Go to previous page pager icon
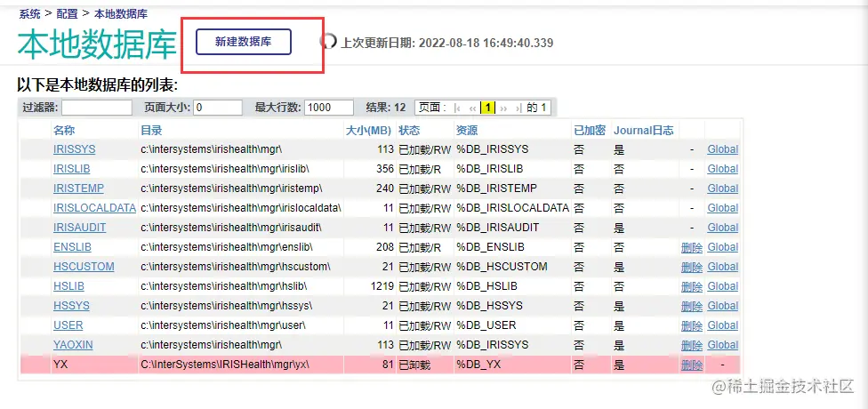 click(473, 108)
